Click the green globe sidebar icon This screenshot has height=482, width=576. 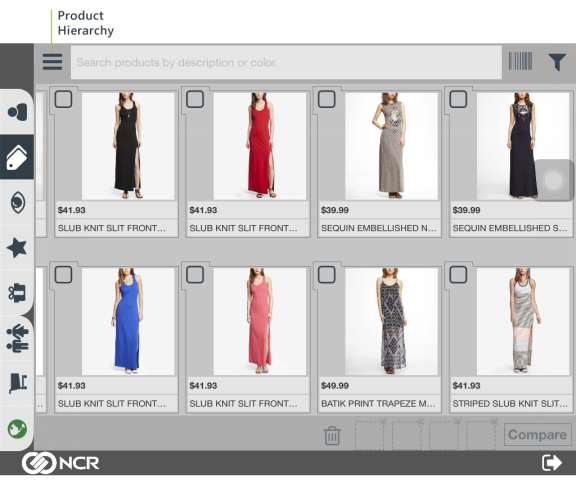tap(17, 429)
